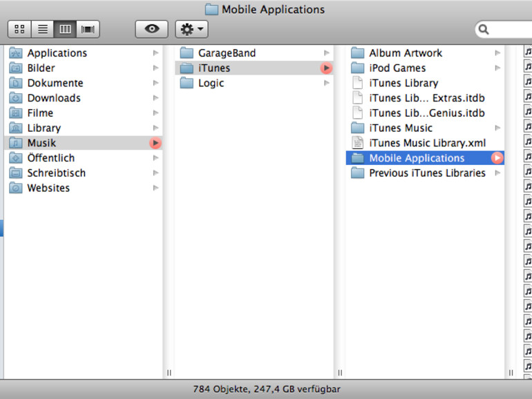Click the iTunes Music folder icon
The height and width of the screenshot is (399, 532).
coord(358,128)
